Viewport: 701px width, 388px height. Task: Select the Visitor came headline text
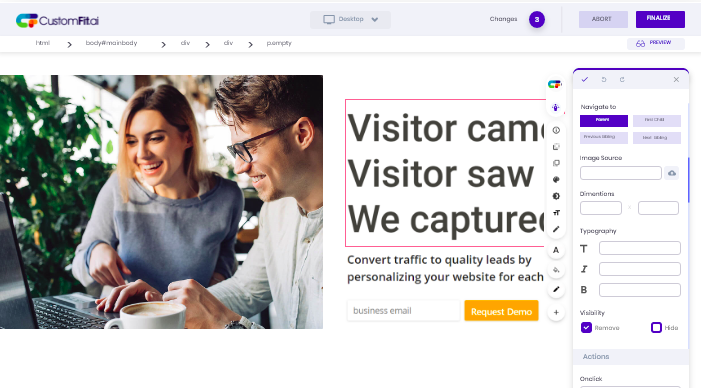click(x=447, y=129)
